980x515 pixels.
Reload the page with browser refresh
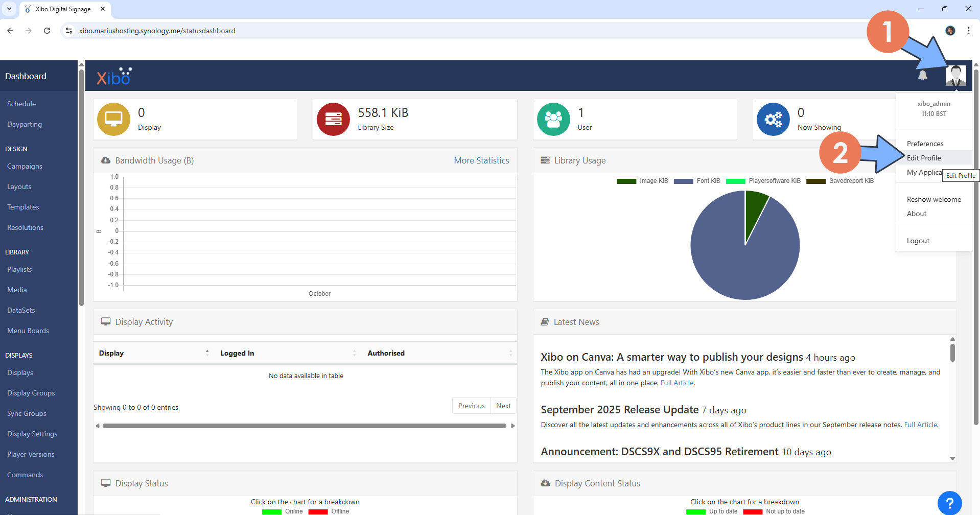pos(47,31)
